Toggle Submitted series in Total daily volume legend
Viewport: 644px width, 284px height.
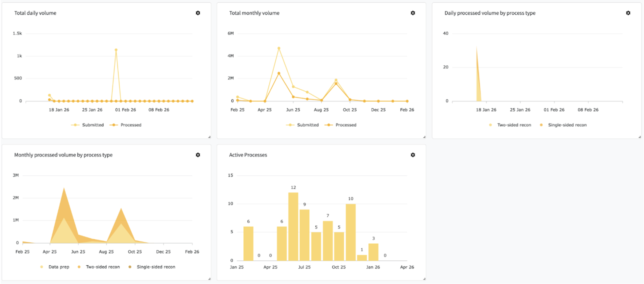[87, 125]
